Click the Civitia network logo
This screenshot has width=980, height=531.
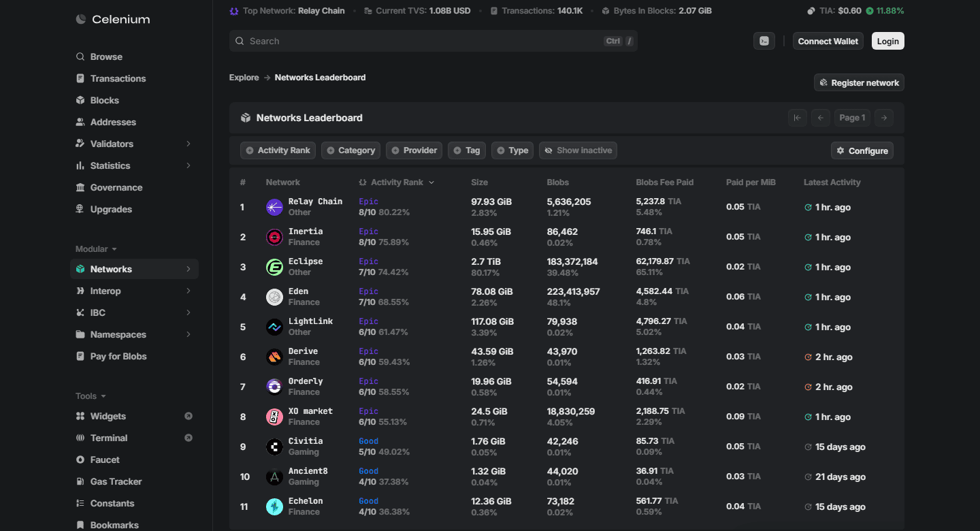(x=274, y=447)
